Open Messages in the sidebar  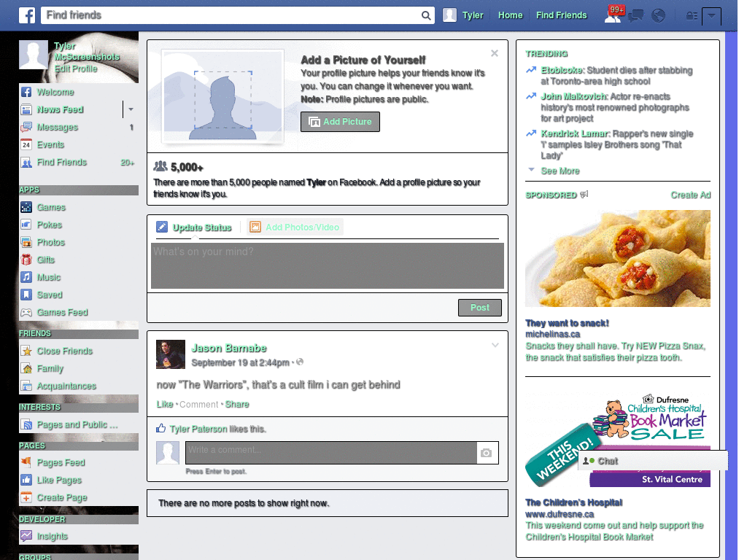57,127
